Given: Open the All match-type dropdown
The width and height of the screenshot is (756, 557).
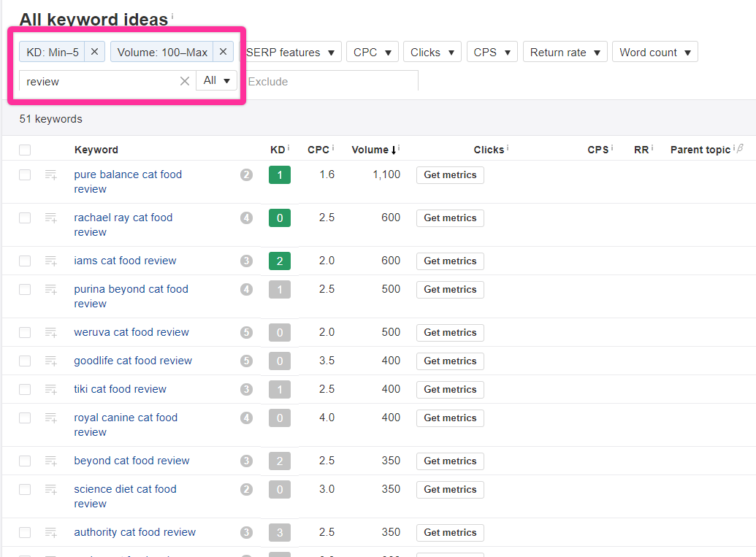Looking at the screenshot, I should tap(216, 80).
